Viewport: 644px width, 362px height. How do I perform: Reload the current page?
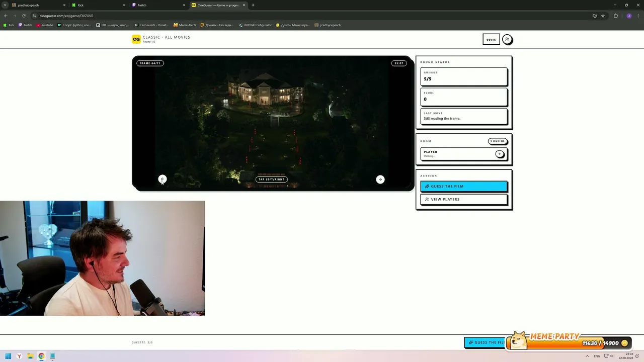24,16
